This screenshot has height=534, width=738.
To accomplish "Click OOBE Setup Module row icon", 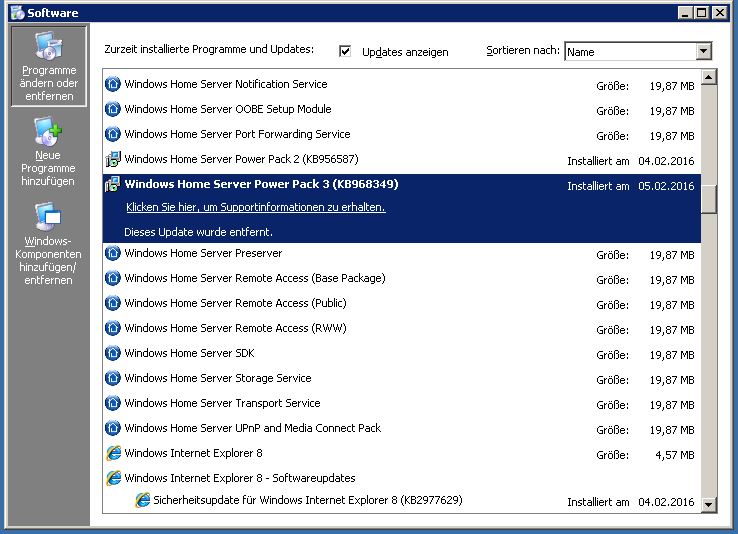I will (112, 109).
